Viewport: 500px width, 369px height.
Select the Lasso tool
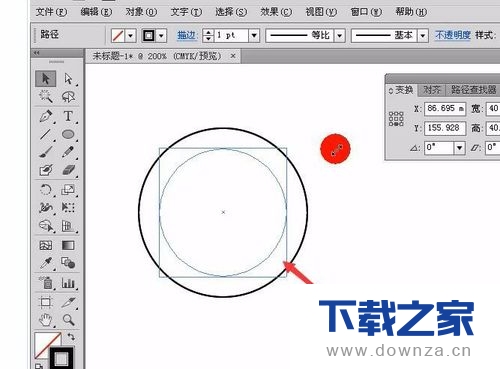[68, 97]
